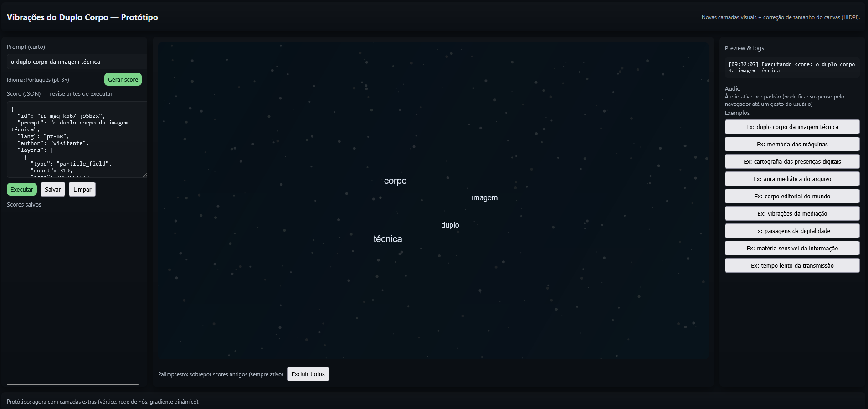Clear the score with the Limpar button
The image size is (868, 409).
point(82,189)
